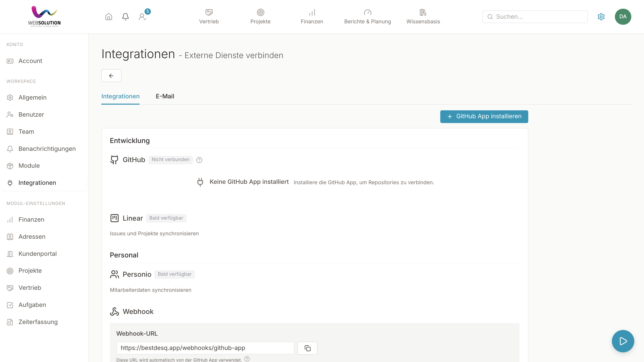Image resolution: width=644 pixels, height=362 pixels.
Task: Click the GitHub octocat icon
Action: 114,160
